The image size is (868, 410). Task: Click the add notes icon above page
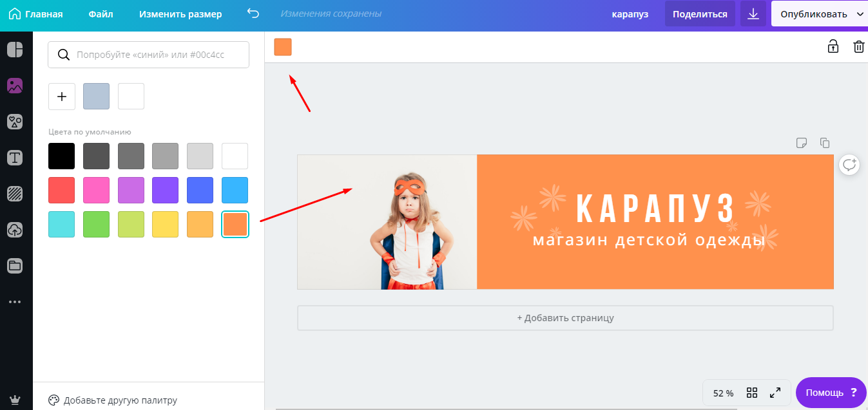802,142
